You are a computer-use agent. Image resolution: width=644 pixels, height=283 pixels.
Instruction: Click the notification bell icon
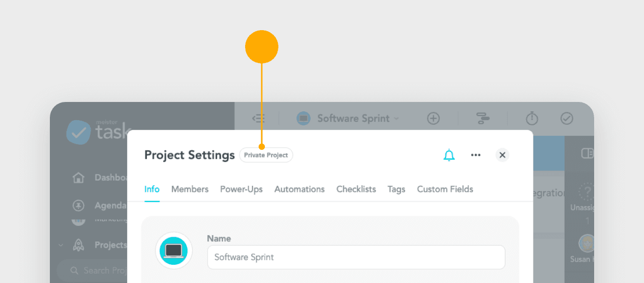[449, 155]
